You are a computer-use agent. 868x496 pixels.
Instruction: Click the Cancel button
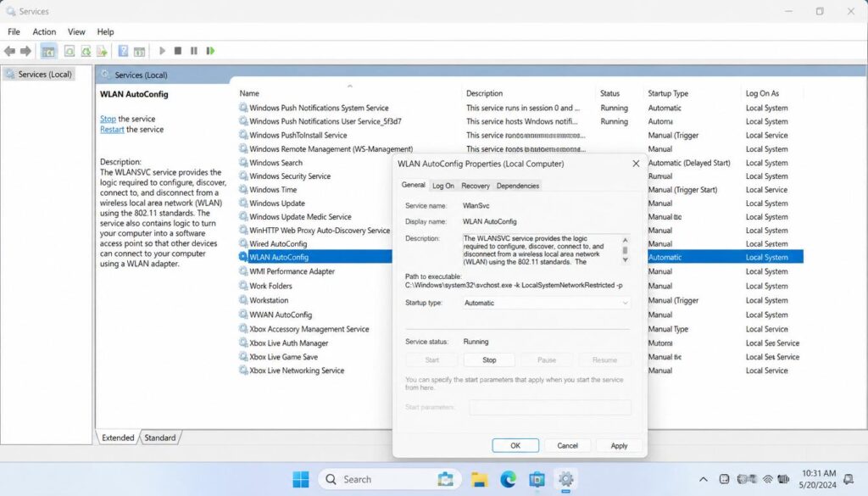point(567,446)
